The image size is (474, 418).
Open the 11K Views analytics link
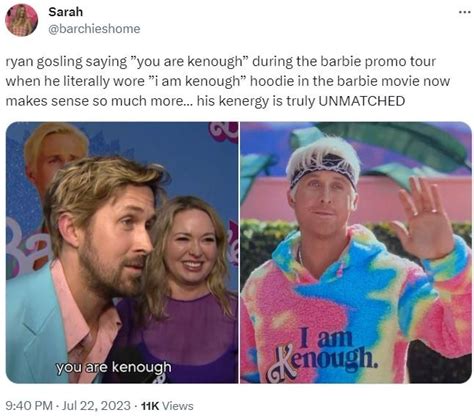tap(167, 406)
